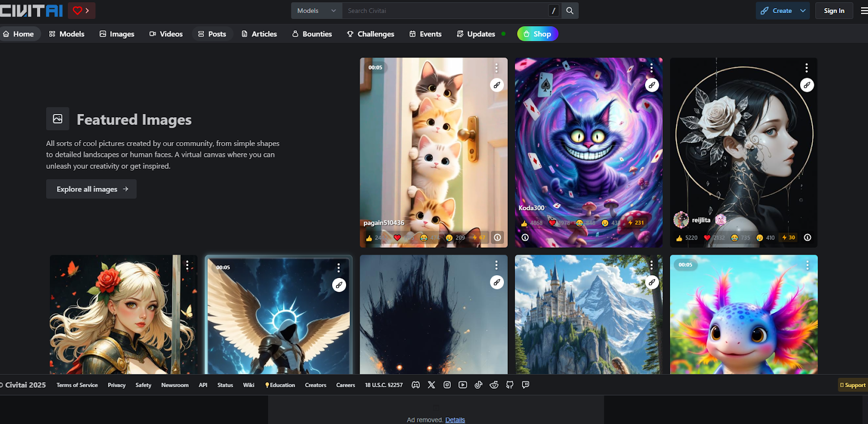Switch to the Videos tab
Screen dimensions: 868x424
click(166, 34)
